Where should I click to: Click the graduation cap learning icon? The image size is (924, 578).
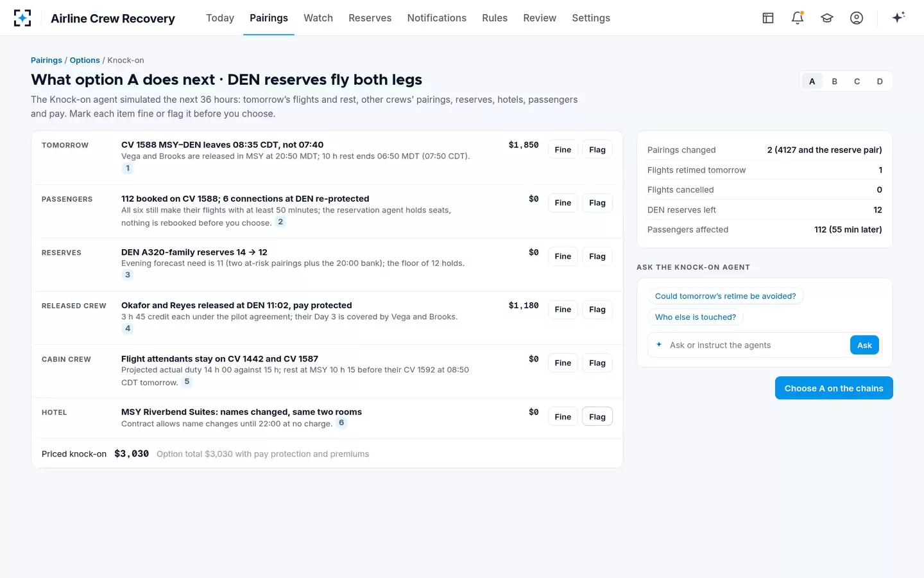point(827,18)
